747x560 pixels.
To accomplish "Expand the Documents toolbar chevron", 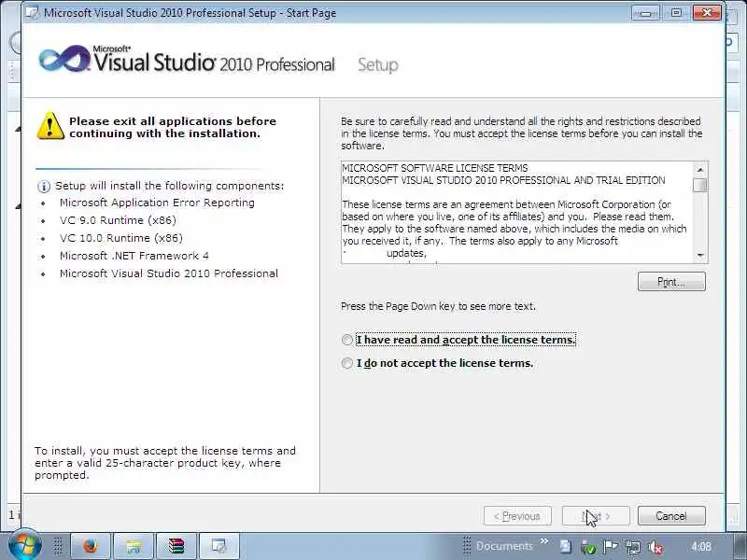I will click(x=544, y=541).
